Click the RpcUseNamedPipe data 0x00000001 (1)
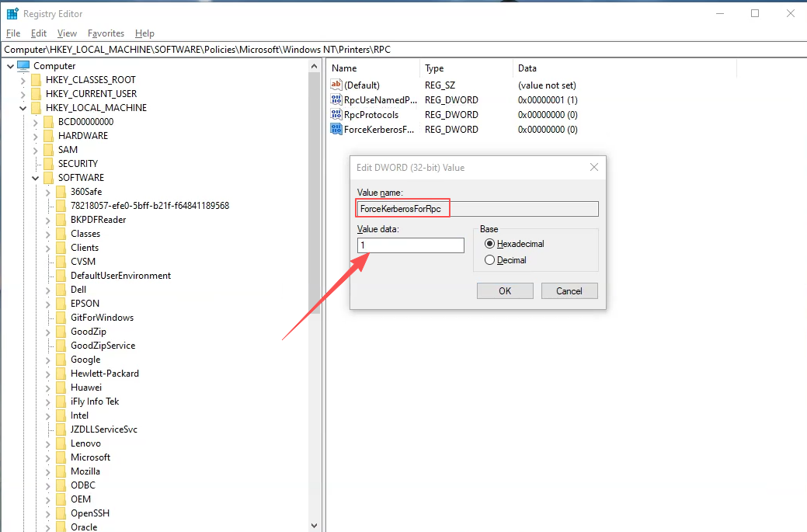 (x=548, y=100)
